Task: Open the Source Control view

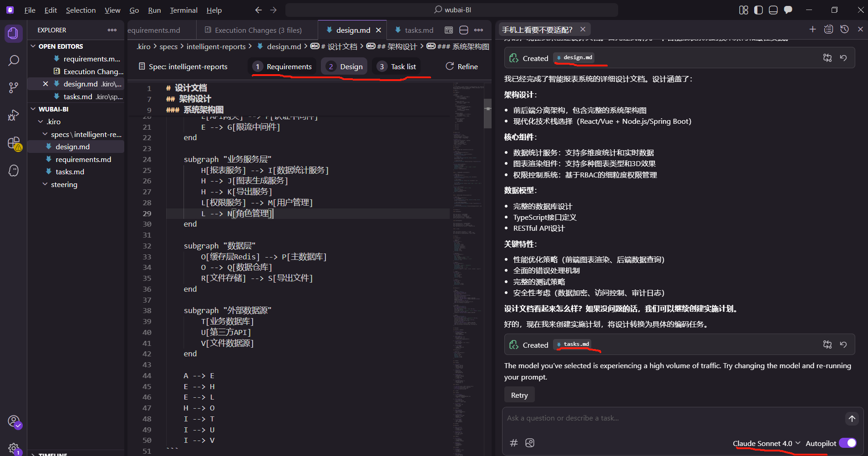Action: (14, 87)
